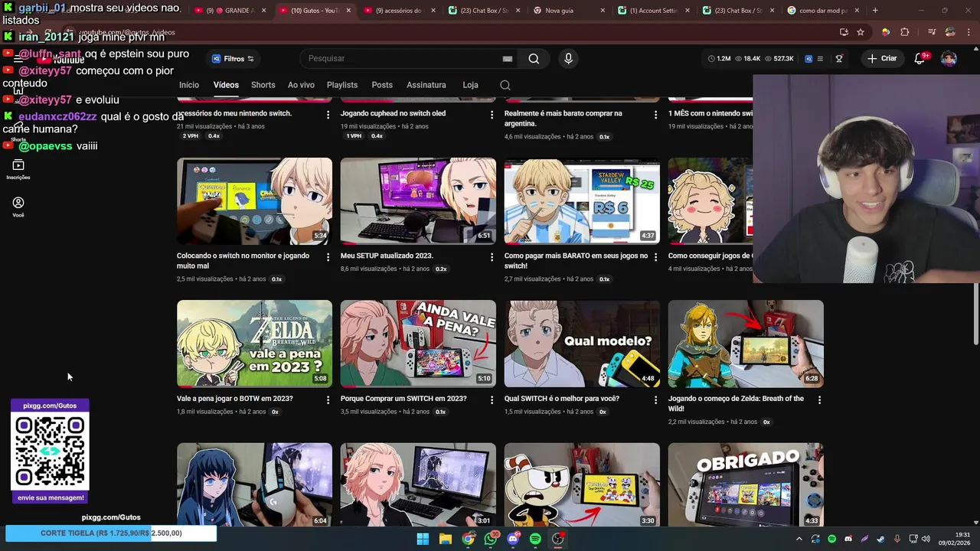Viewport: 980px width, 551px height.
Task: Bookmark this page with the star icon
Action: tap(861, 32)
